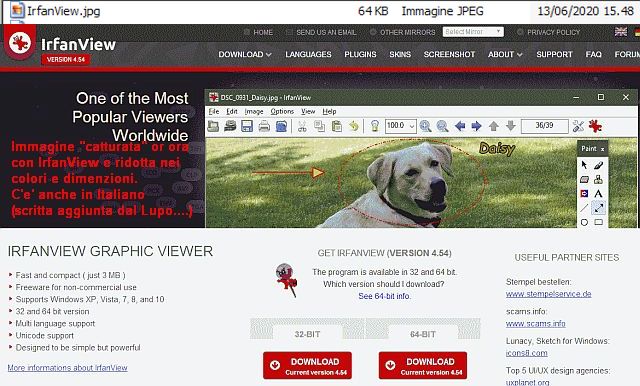
Task: Click the Print icon in IrfanView toolbar
Action: click(x=264, y=126)
